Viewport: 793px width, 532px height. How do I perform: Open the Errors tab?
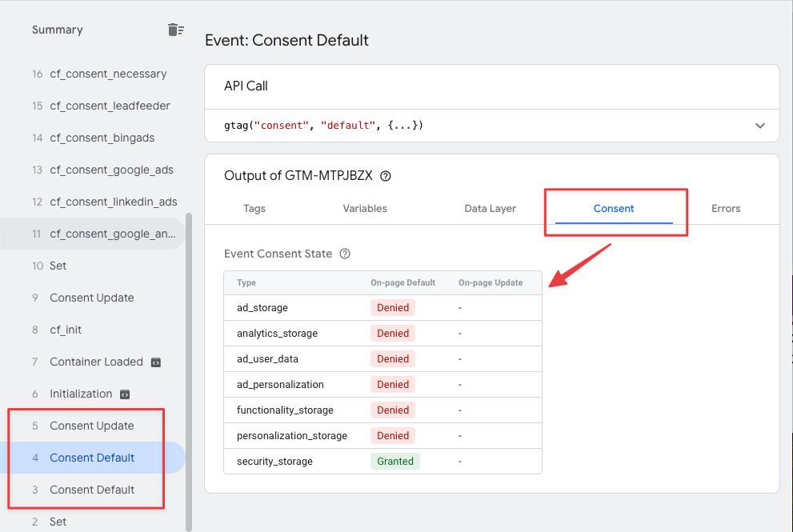pyautogui.click(x=726, y=208)
